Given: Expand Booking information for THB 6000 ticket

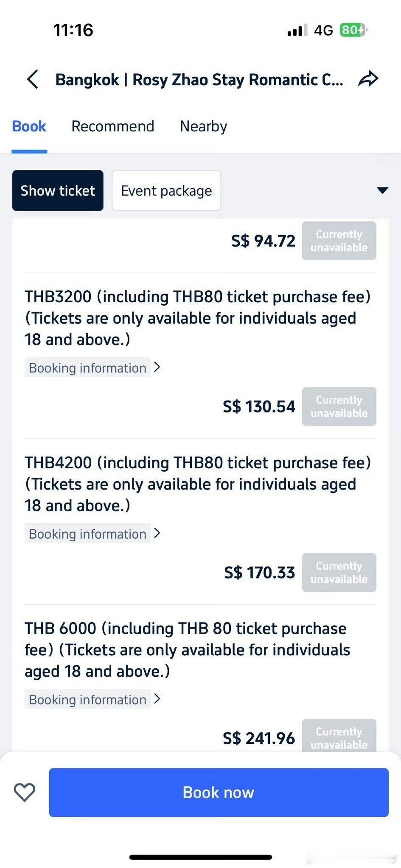Looking at the screenshot, I should click(x=93, y=699).
